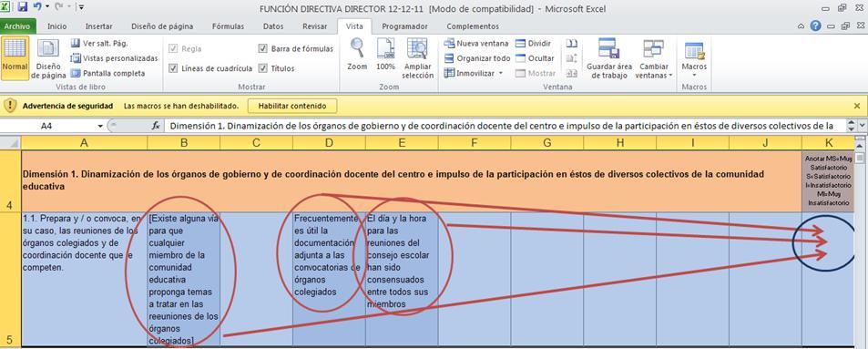Select the "Anotar MS=Muy Satisfactorio" cell
The width and height of the screenshot is (868, 349).
(828, 180)
